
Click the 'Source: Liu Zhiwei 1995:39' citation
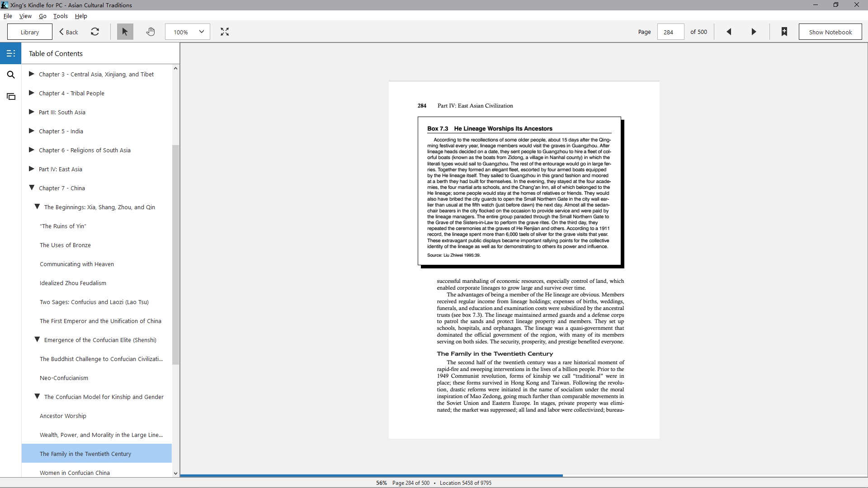point(453,255)
